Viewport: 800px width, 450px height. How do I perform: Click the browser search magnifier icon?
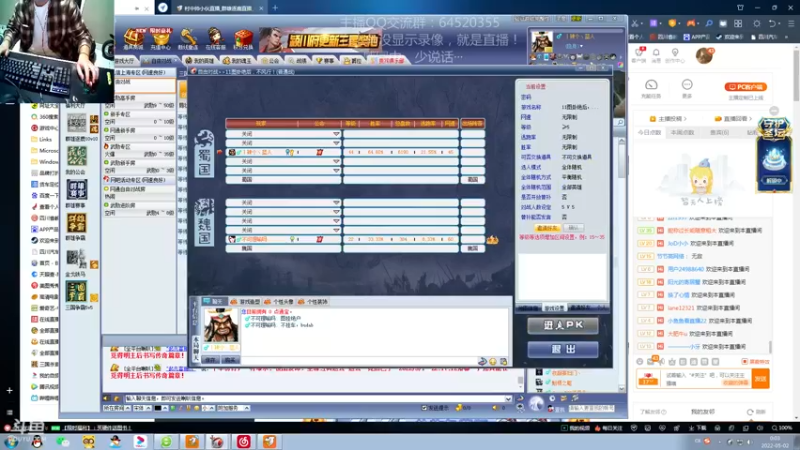tap(709, 23)
